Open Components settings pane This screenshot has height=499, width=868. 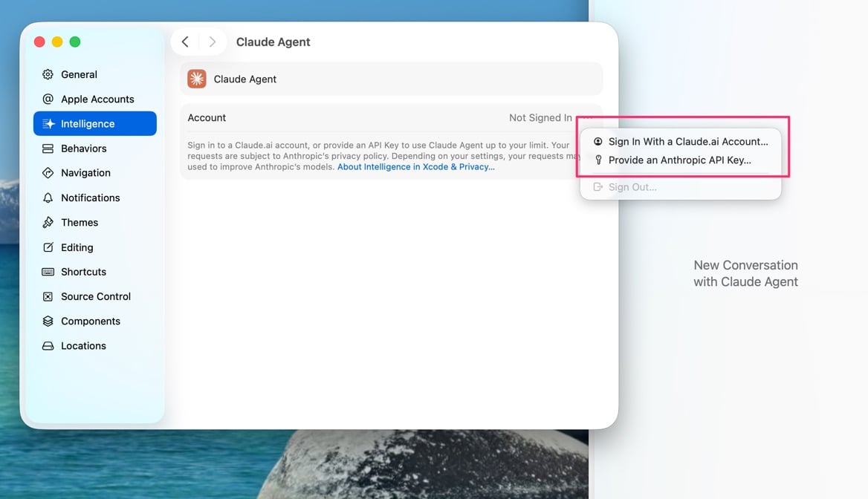[94, 321]
